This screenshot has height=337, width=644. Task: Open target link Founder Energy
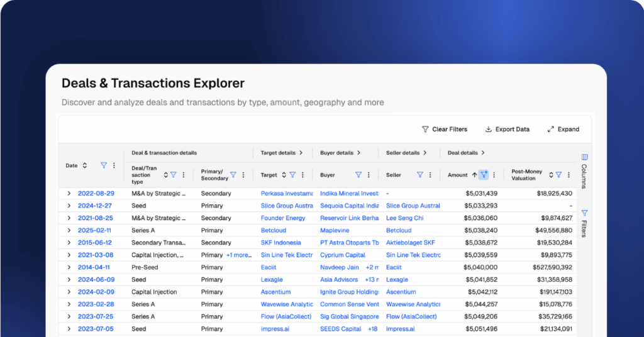click(283, 218)
